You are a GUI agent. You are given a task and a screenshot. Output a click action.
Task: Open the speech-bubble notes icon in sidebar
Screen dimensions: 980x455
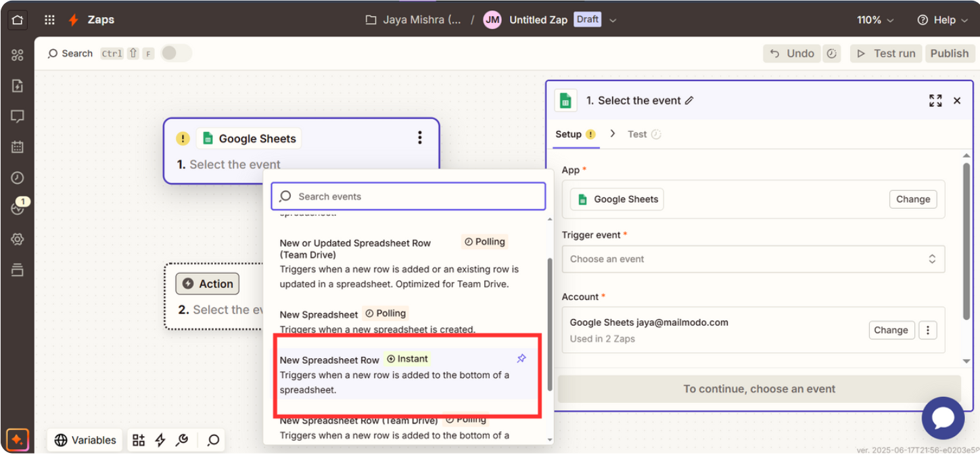pyautogui.click(x=18, y=116)
